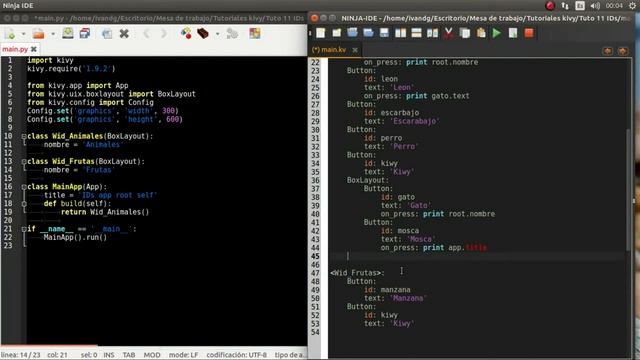Select the main.py tab

[15, 49]
